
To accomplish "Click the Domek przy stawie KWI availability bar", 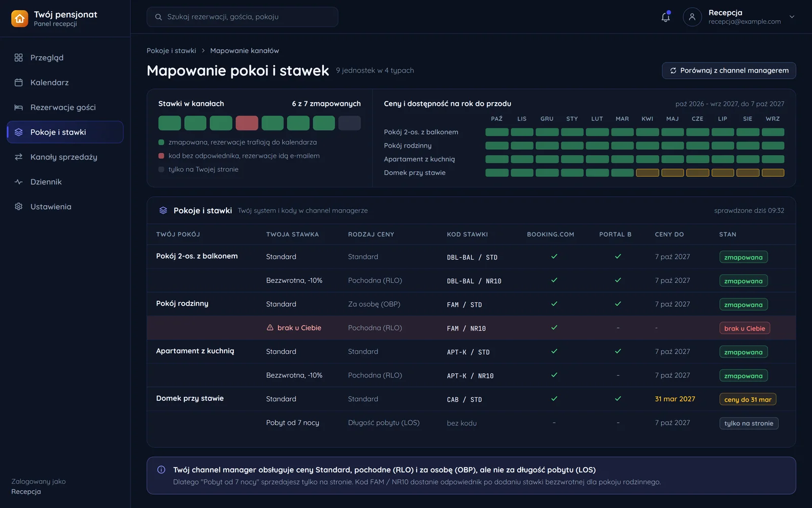I will [x=647, y=173].
